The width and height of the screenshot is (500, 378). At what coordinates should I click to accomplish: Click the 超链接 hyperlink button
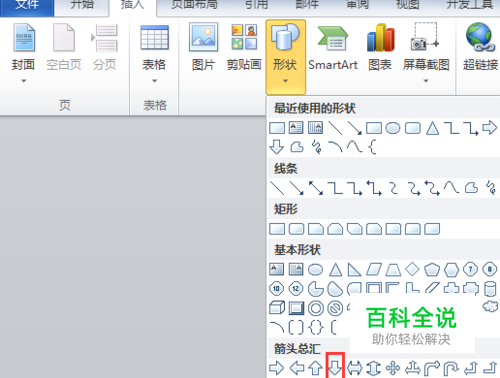(x=480, y=48)
